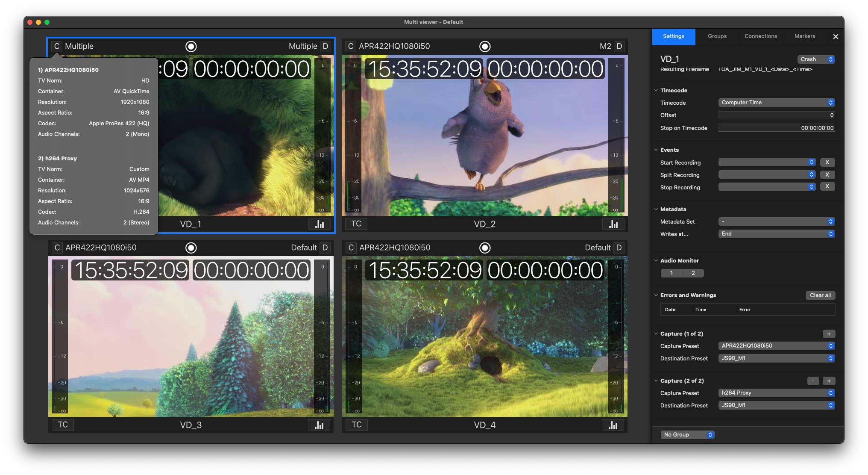Click the Stop on Timecode field
This screenshot has height=475, width=868.
click(776, 128)
